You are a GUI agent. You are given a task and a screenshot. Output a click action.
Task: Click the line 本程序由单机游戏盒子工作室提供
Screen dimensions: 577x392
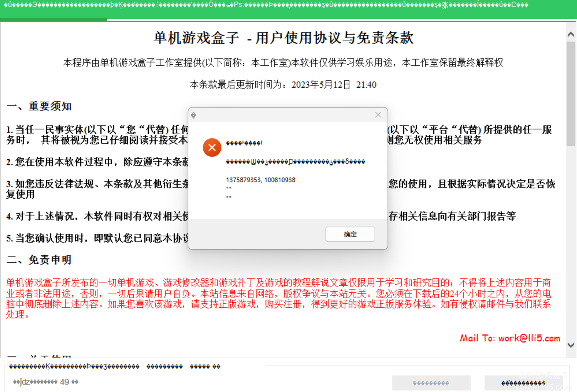[x=283, y=62]
